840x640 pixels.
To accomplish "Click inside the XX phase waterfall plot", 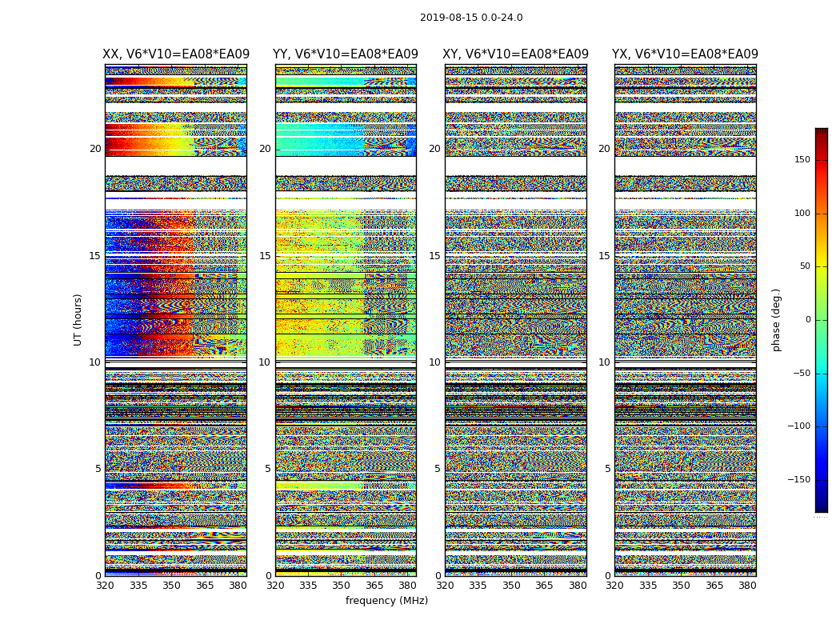I will pos(176,320).
